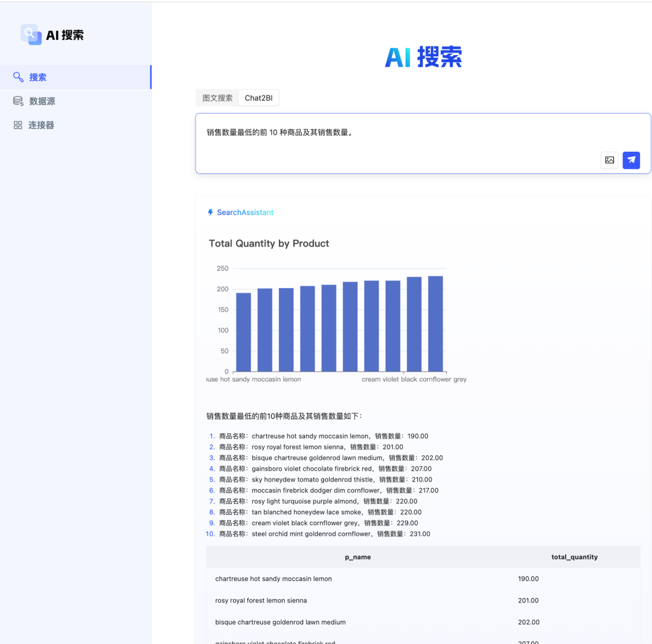652x644 pixels.
Task: Click the 100 y-axis label
Action: point(223,330)
